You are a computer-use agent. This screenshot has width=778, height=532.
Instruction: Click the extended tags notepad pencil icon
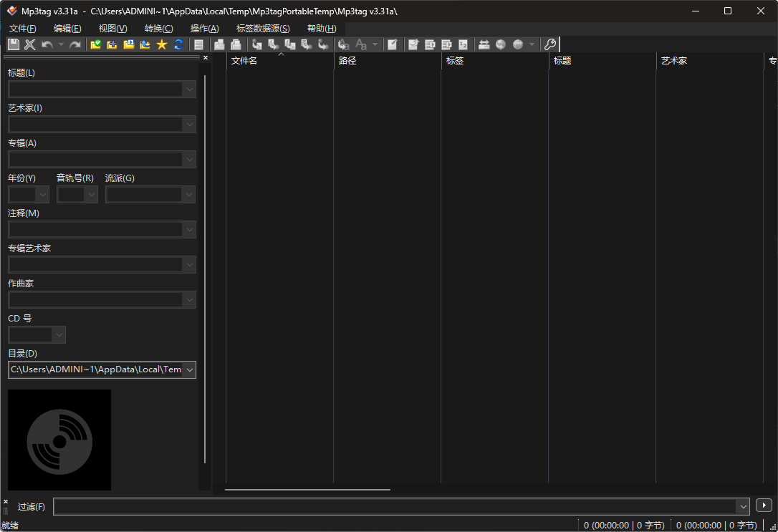click(393, 44)
